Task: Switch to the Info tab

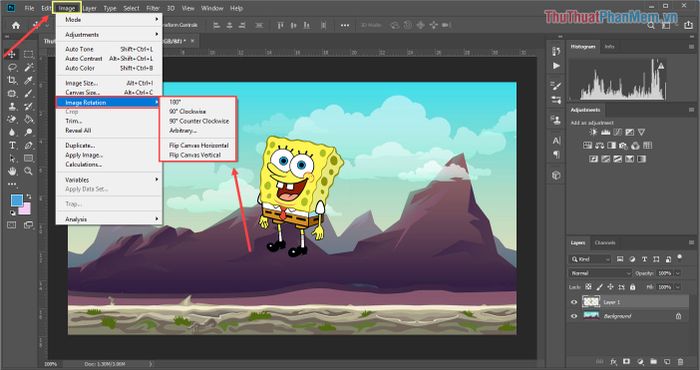Action: (609, 46)
